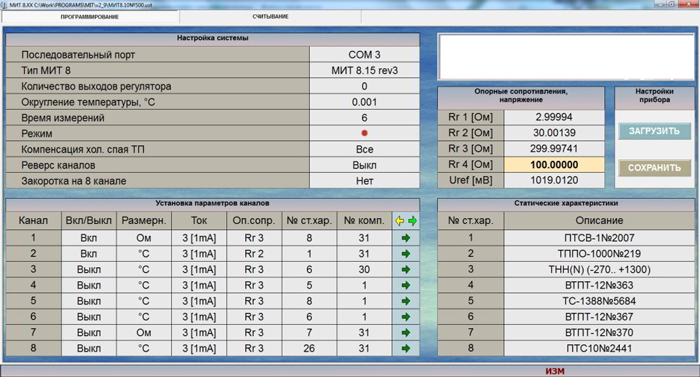Edit the Rr 3 value 299.99741
This screenshot has height=377, width=700.
554,148
